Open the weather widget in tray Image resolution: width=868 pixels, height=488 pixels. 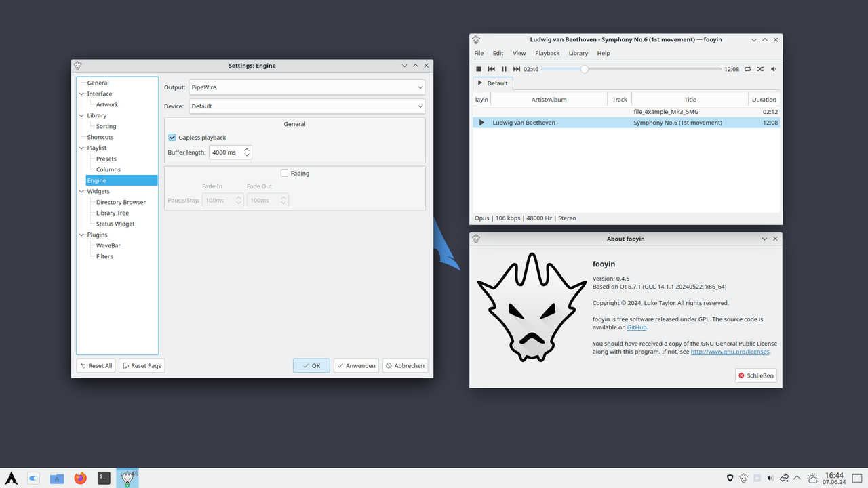[812, 478]
